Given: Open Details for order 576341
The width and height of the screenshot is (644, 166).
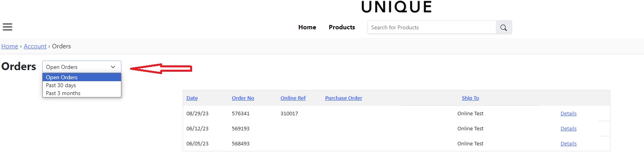Looking at the screenshot, I should [x=568, y=114].
